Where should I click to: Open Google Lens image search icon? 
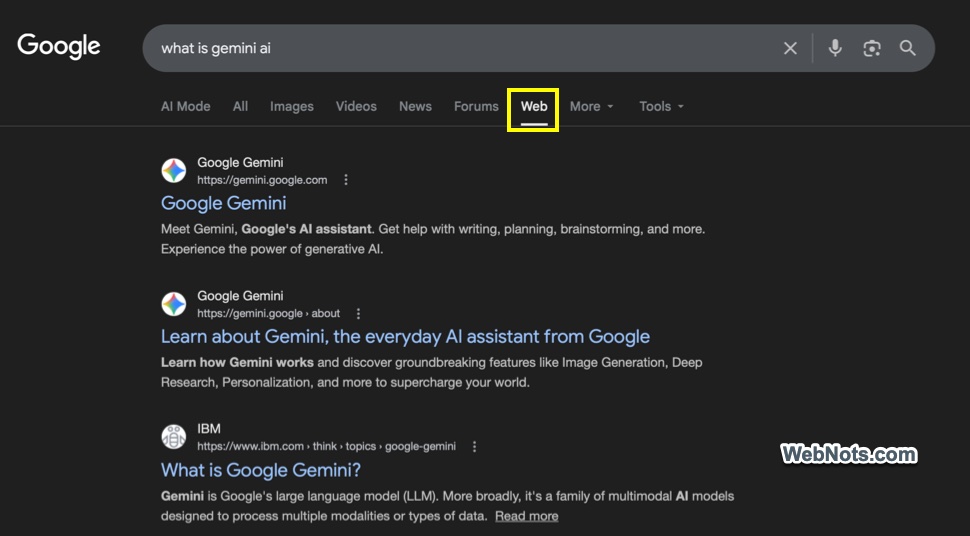872,48
